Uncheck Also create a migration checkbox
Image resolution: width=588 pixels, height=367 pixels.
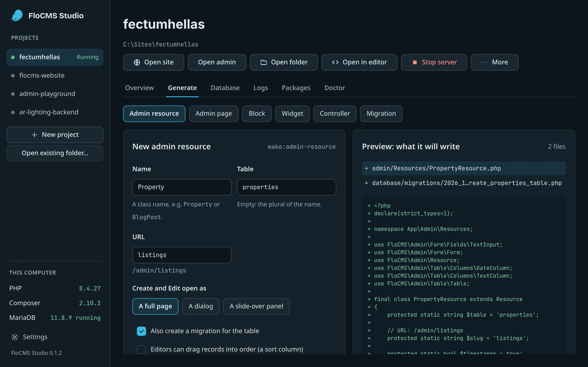(x=141, y=331)
